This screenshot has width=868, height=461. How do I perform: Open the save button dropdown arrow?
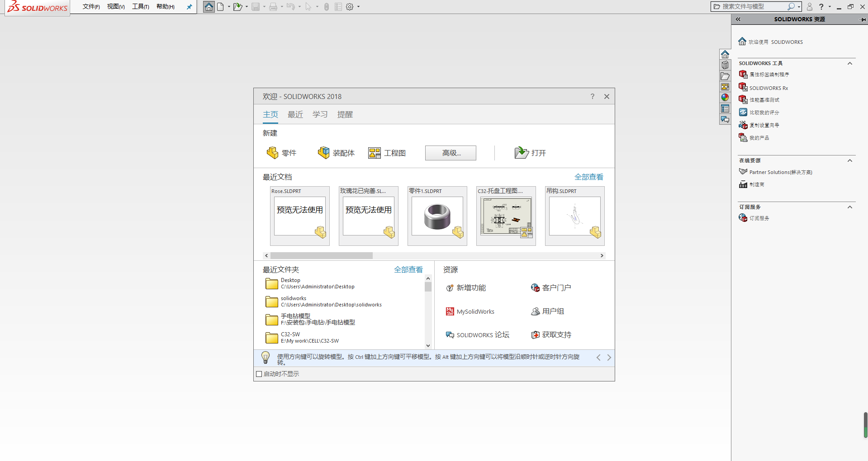[264, 7]
